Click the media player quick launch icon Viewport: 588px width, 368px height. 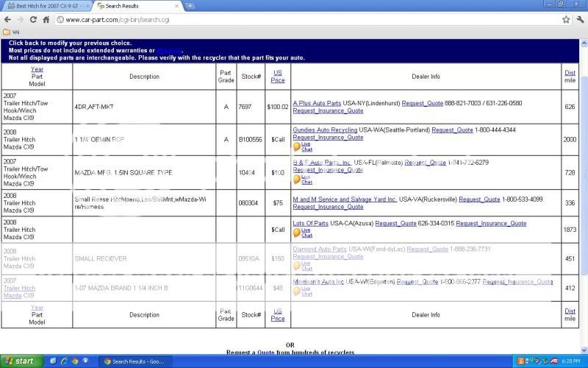click(85, 361)
